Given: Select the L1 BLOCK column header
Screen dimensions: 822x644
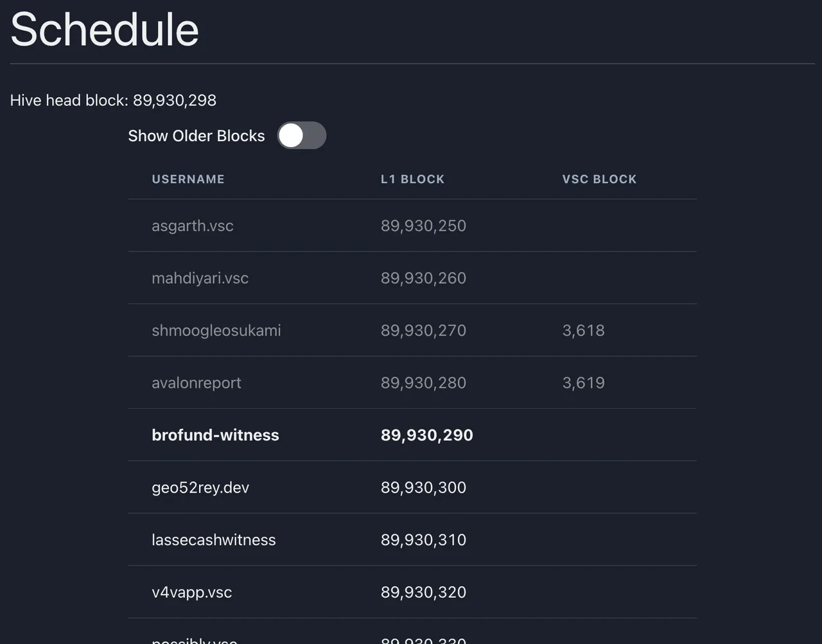Looking at the screenshot, I should tap(412, 179).
